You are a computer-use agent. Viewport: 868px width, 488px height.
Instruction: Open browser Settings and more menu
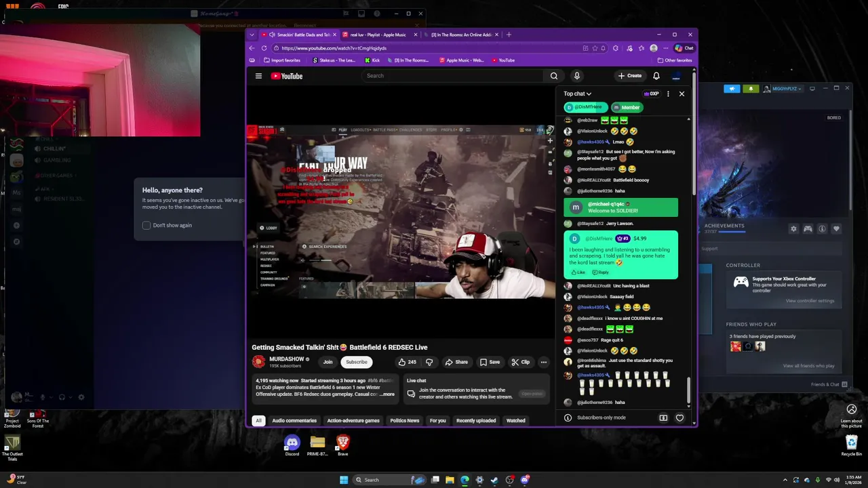click(665, 48)
